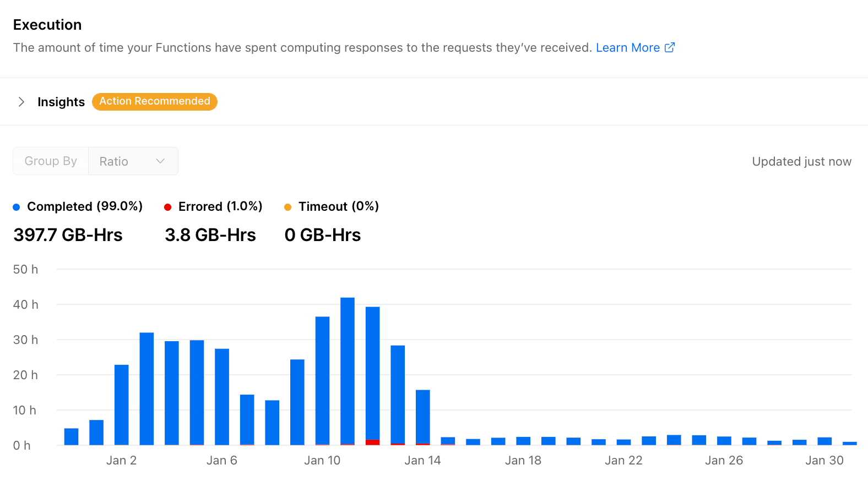Click the dropdown chevron inside the Ratio selector
Viewport: 868px width, 492px height.
coord(160,161)
